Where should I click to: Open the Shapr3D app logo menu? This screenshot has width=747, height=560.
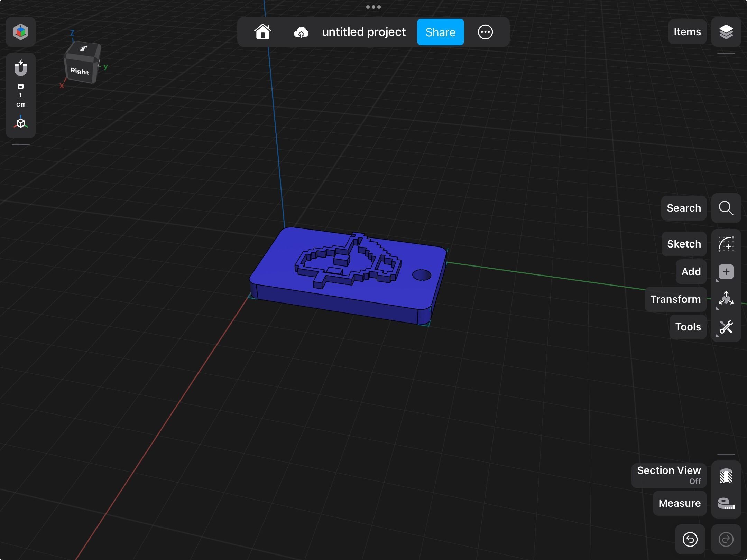[x=21, y=32]
